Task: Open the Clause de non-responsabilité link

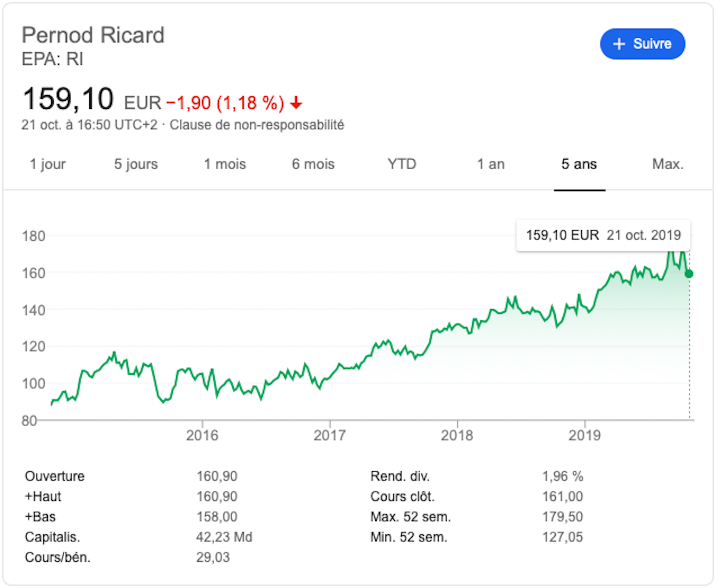Action: [257, 125]
